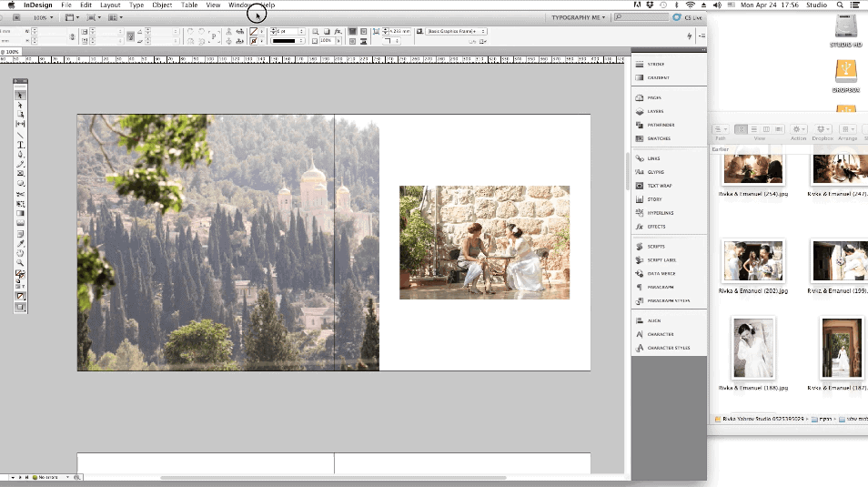Select the table-and-women photo on the page
The image size is (868, 487).
[484, 242]
